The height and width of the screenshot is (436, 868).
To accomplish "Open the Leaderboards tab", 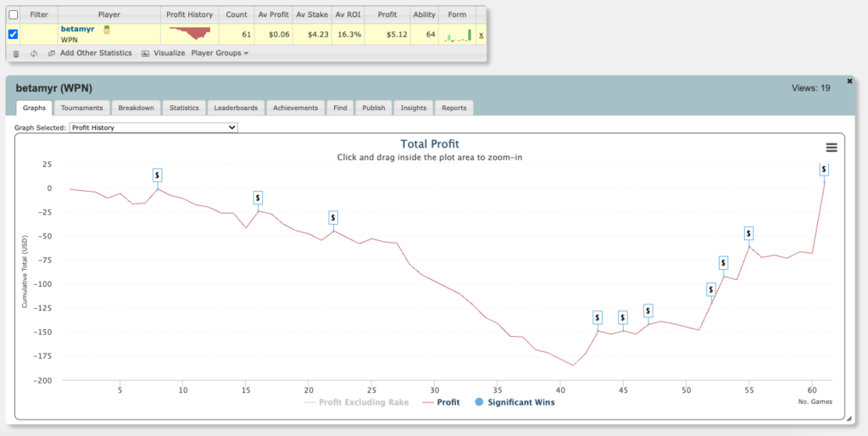I will click(236, 108).
